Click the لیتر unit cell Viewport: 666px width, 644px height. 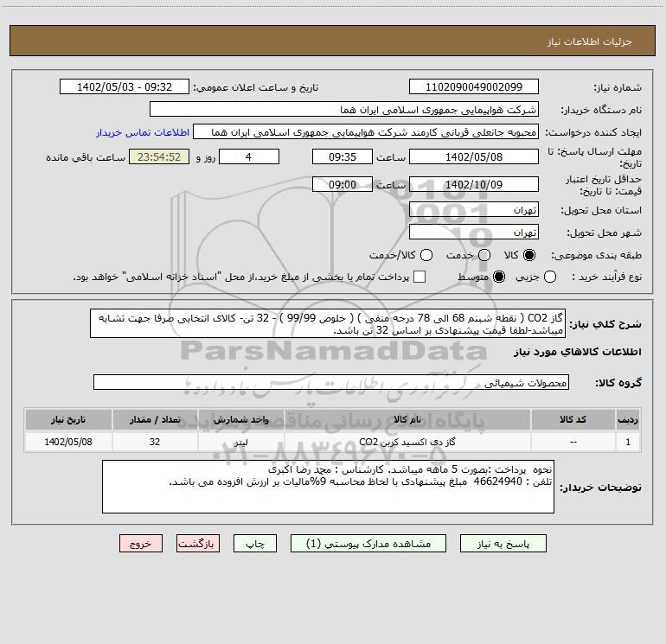click(x=240, y=442)
